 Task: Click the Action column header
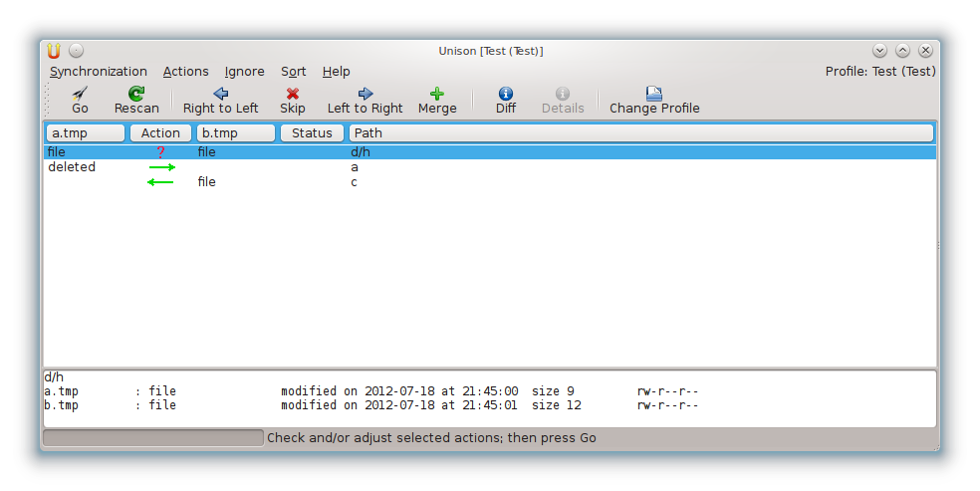[160, 132]
